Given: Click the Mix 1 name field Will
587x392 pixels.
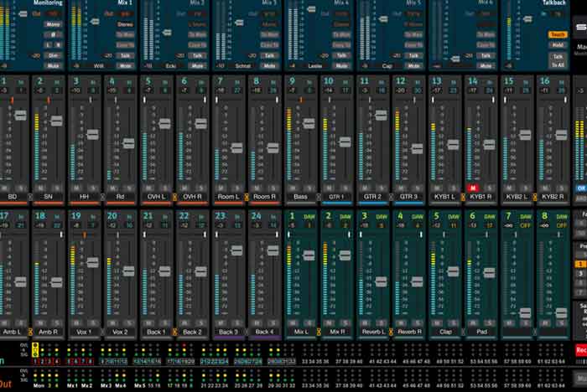Looking at the screenshot, I should click(98, 66).
